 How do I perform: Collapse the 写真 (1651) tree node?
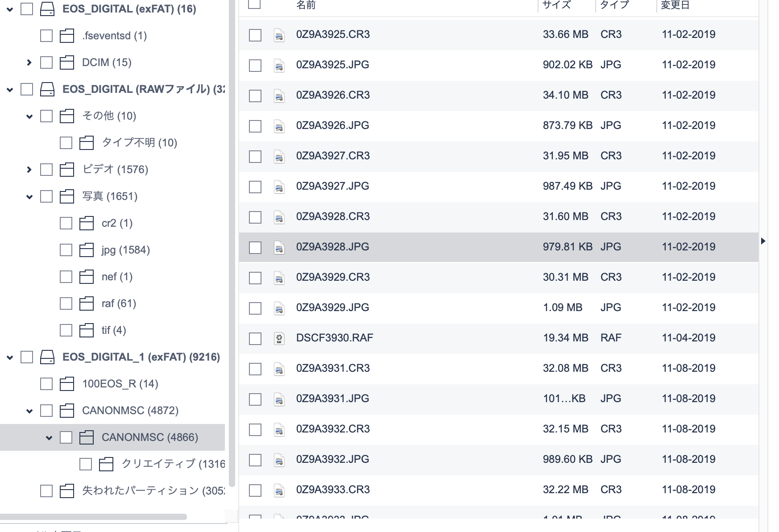click(x=29, y=196)
